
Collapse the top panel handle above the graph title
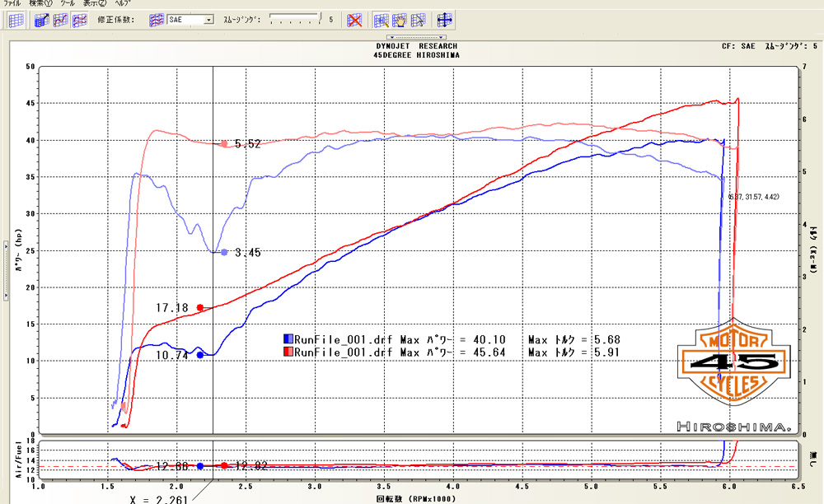(x=416, y=37)
